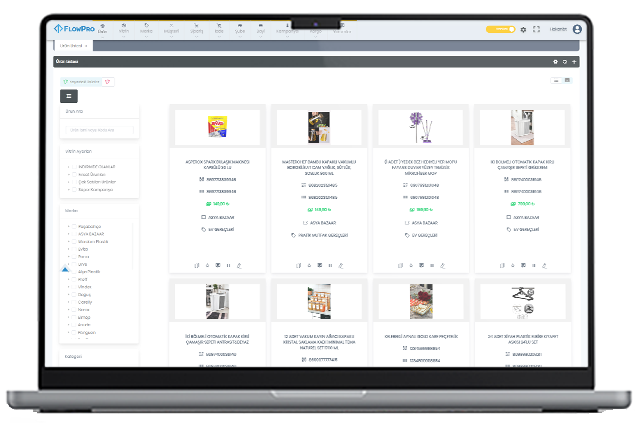The height and width of the screenshot is (423, 635).
Task: Click the gear icon in Ürün listesi panel header
Action: 556,62
